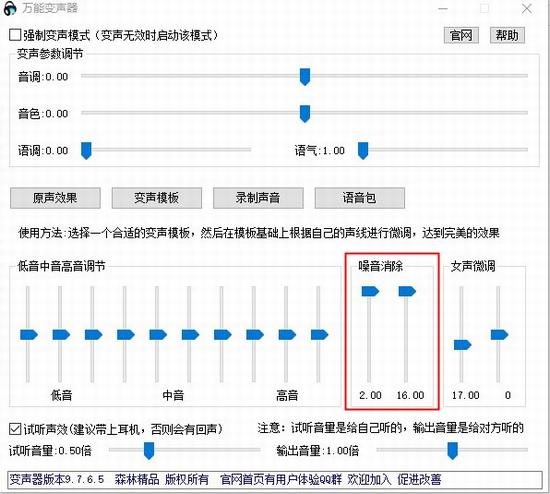Click the 录制声音 button
This screenshot has width=550, height=494.
(x=258, y=198)
